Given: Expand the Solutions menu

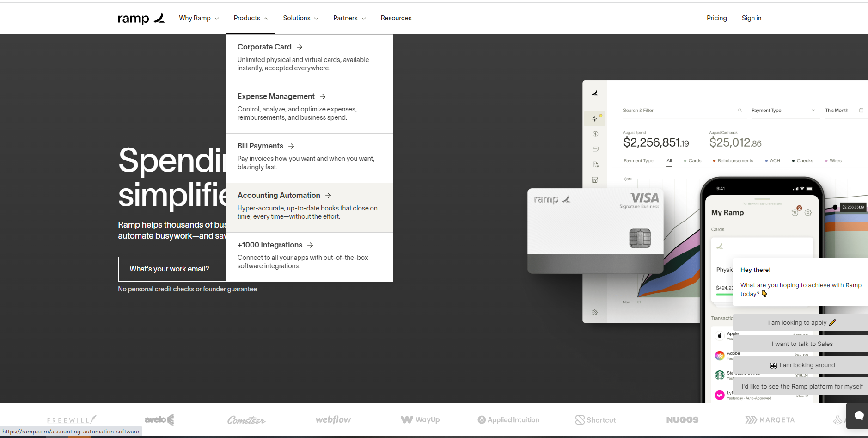Looking at the screenshot, I should click(301, 18).
